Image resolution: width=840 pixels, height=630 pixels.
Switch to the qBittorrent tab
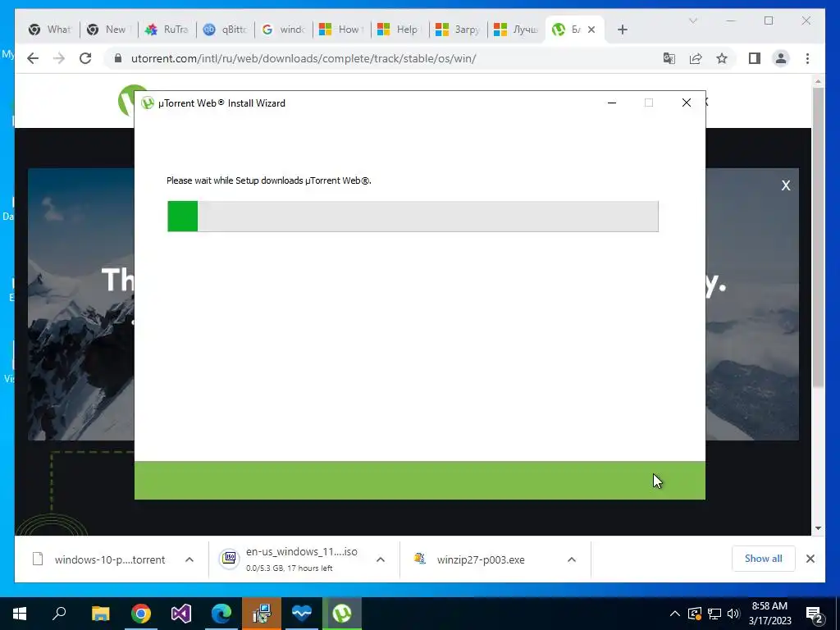coord(225,30)
